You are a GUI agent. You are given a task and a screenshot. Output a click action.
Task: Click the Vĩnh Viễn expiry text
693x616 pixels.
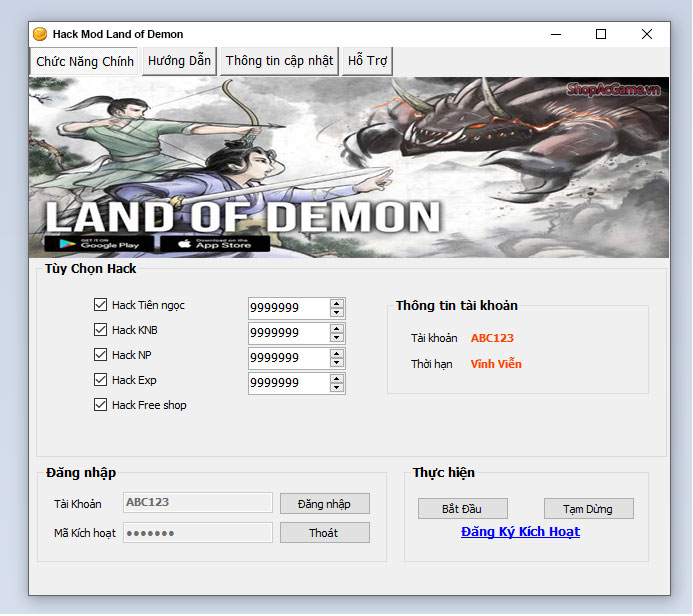tap(496, 364)
